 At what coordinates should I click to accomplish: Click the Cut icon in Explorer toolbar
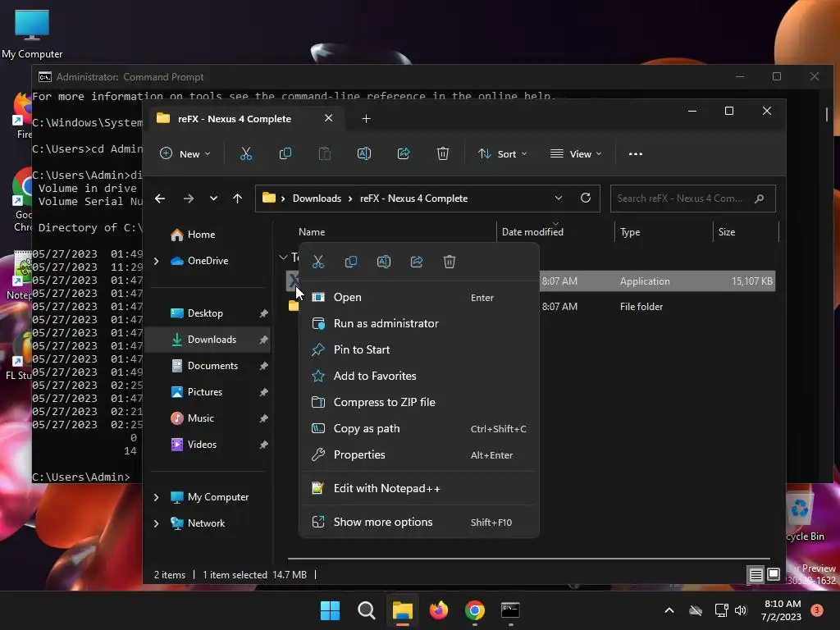point(246,153)
